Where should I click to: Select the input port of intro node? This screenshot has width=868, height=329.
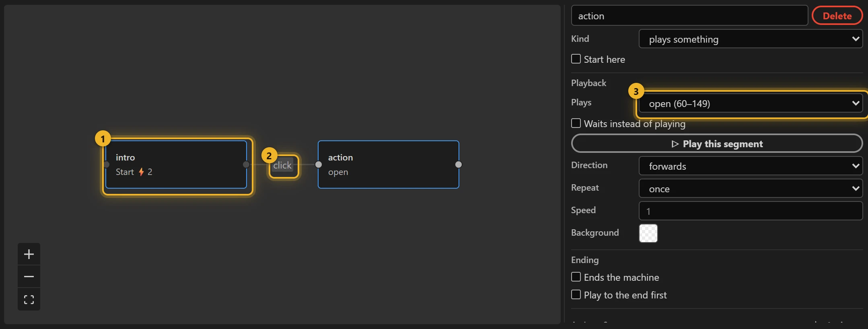click(106, 164)
